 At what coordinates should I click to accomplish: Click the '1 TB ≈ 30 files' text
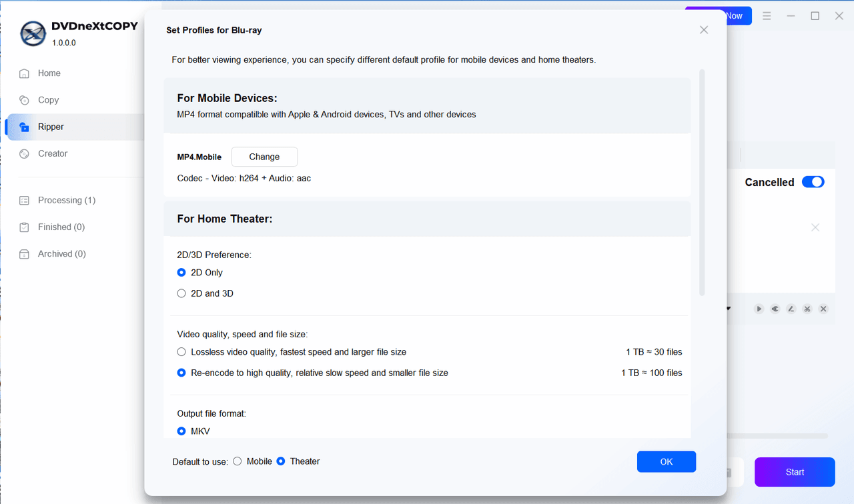tap(654, 352)
